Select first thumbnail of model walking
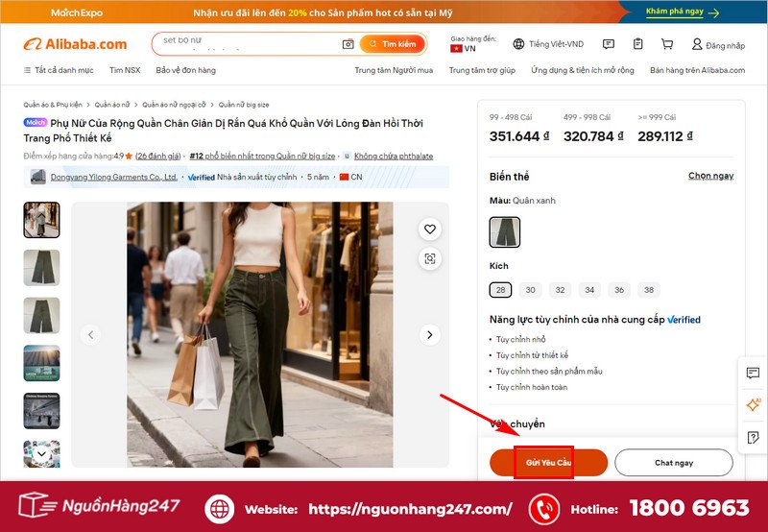This screenshot has width=768, height=532. tap(41, 220)
